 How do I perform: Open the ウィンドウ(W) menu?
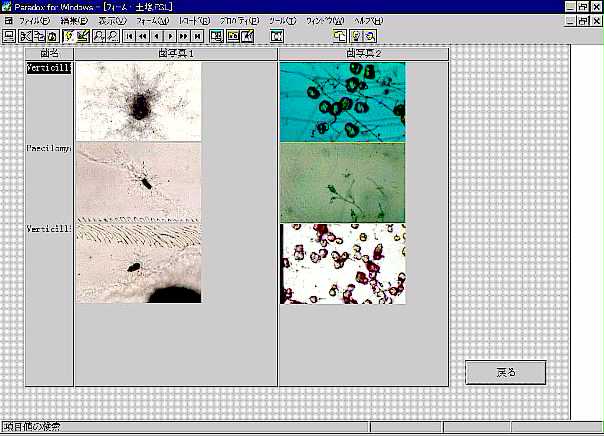[x=325, y=21]
